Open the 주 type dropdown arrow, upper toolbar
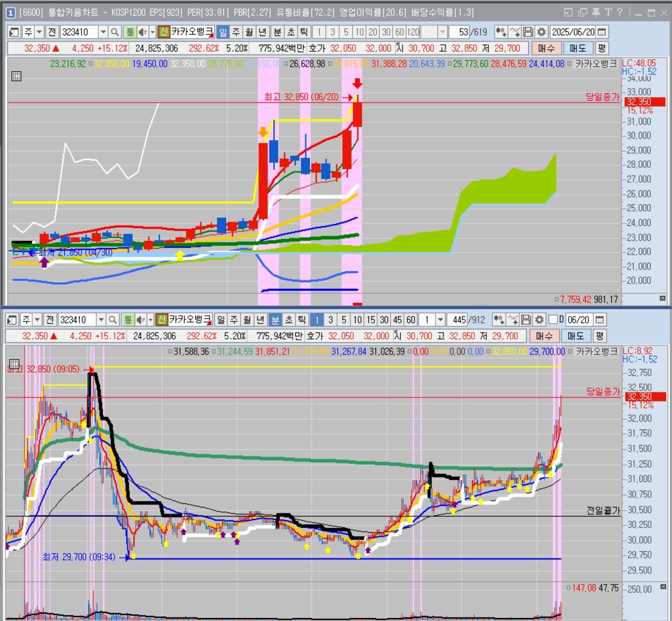Image resolution: width=672 pixels, height=621 pixels. [x=39, y=32]
